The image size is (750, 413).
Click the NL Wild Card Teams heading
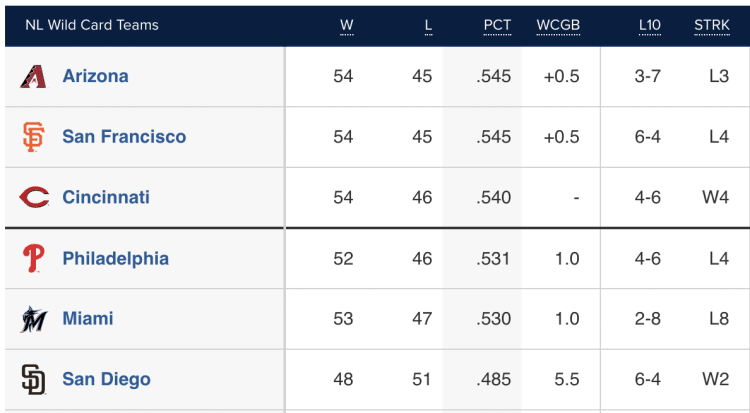click(92, 25)
